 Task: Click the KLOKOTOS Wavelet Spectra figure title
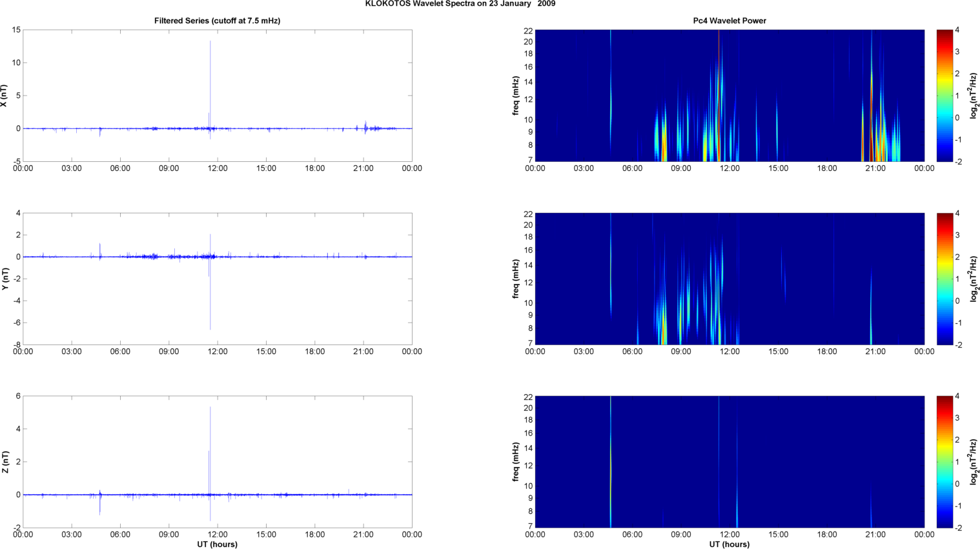click(460, 4)
